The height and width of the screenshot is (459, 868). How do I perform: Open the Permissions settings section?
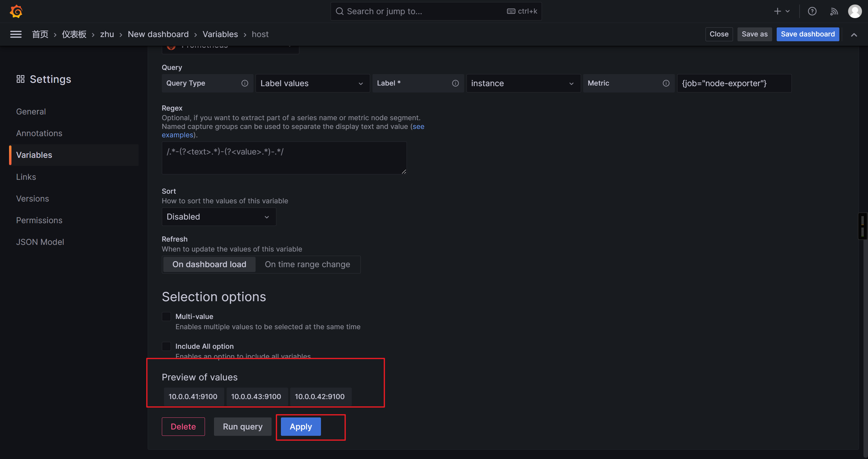point(39,220)
